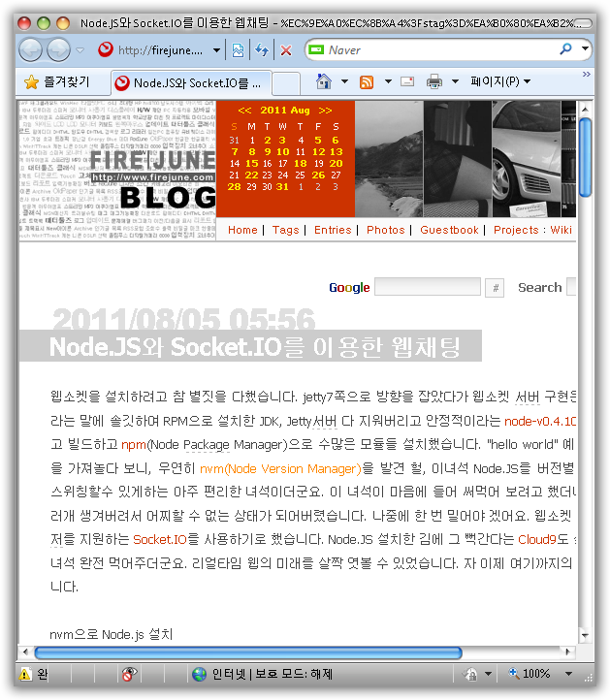Expand the RSS feeds dropdown arrow

(x=388, y=81)
